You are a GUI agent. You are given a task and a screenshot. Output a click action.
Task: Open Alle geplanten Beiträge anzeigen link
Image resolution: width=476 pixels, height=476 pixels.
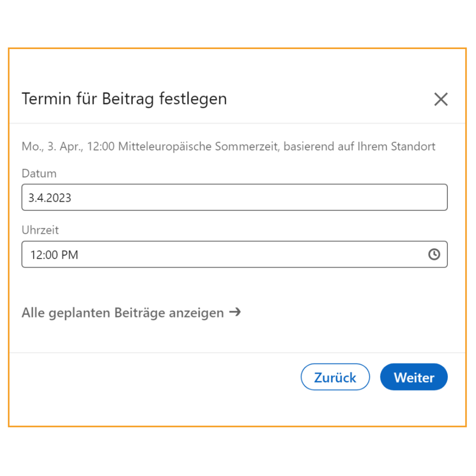point(131,312)
